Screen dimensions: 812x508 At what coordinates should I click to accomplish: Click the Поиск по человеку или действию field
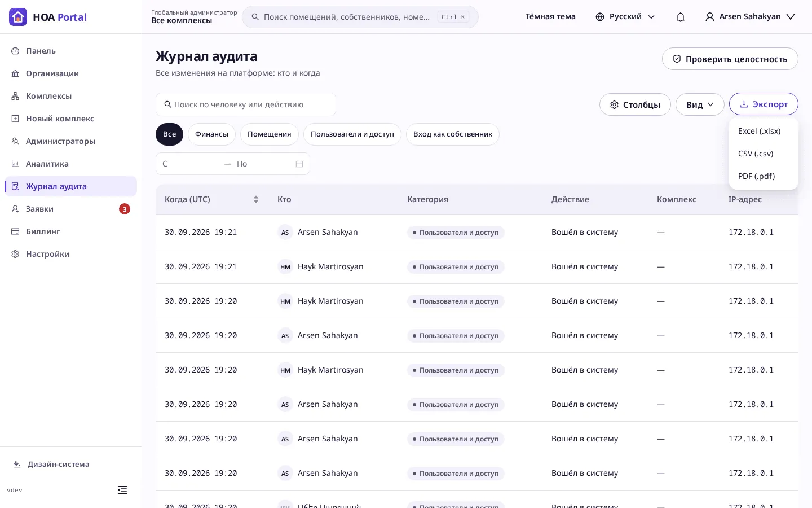coord(246,104)
